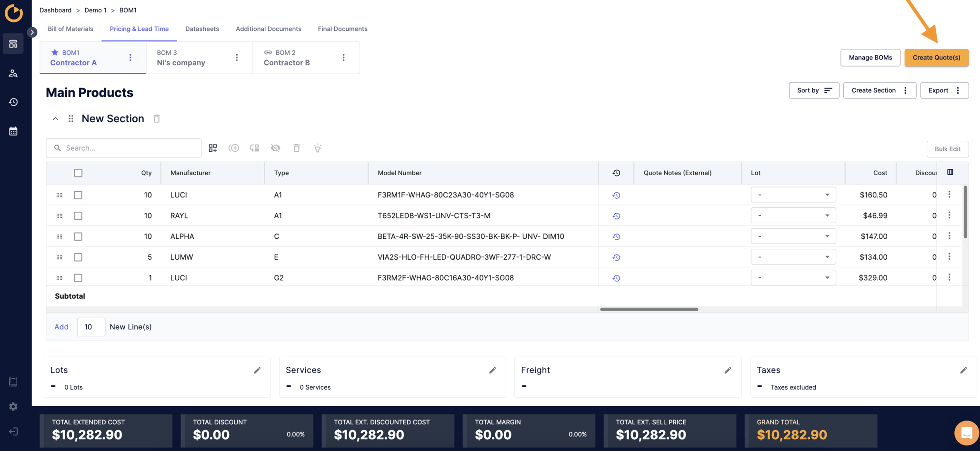
Task: Collapse the New Section header
Action: tap(55, 118)
